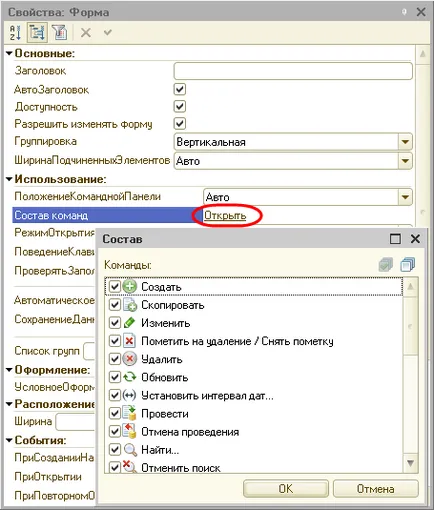Click the Открыть link for Состав команд
Screen dimensions: 434x510
tap(225, 215)
